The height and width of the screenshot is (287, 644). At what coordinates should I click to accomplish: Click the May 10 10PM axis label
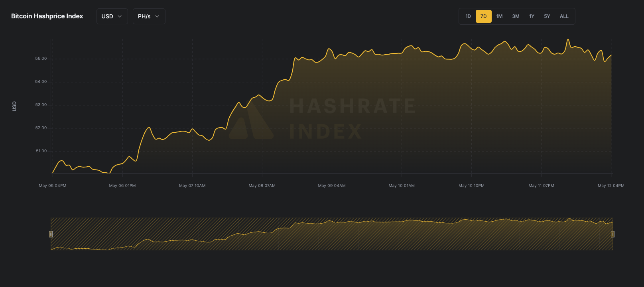pyautogui.click(x=471, y=186)
